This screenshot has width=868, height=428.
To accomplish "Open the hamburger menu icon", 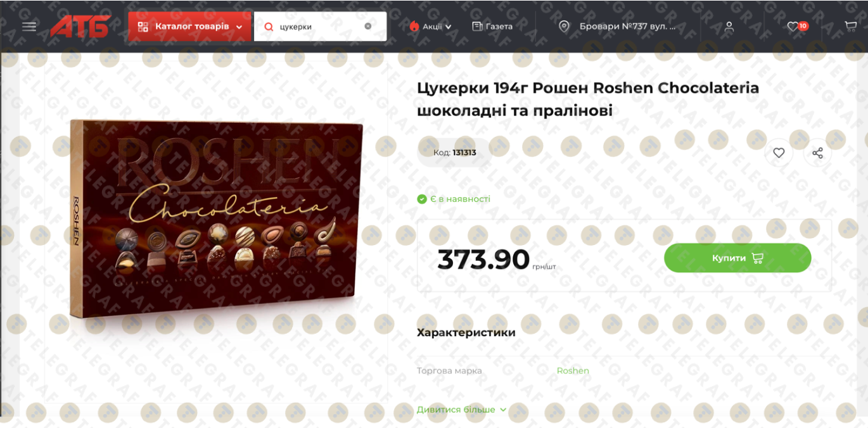I will point(29,27).
